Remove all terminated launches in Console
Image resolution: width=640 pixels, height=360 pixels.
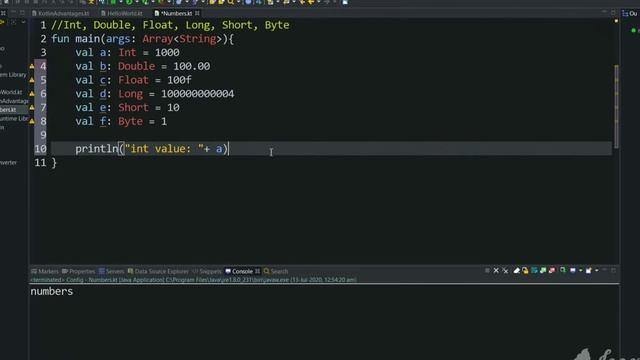[x=505, y=271]
